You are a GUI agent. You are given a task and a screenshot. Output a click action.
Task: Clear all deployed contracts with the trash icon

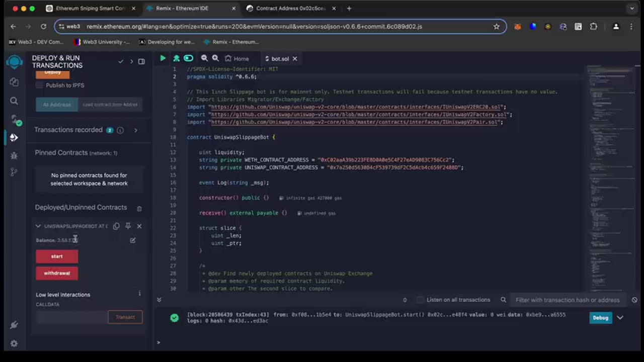[x=139, y=208]
